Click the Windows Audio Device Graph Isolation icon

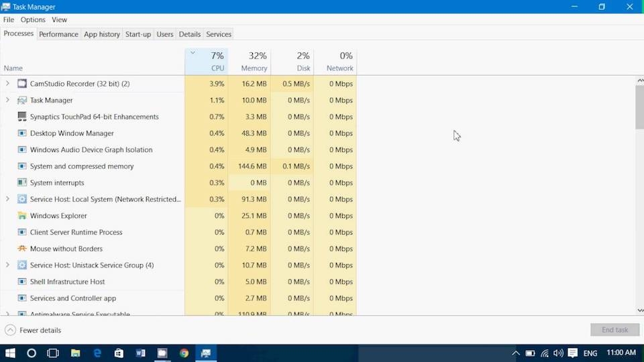click(x=22, y=149)
